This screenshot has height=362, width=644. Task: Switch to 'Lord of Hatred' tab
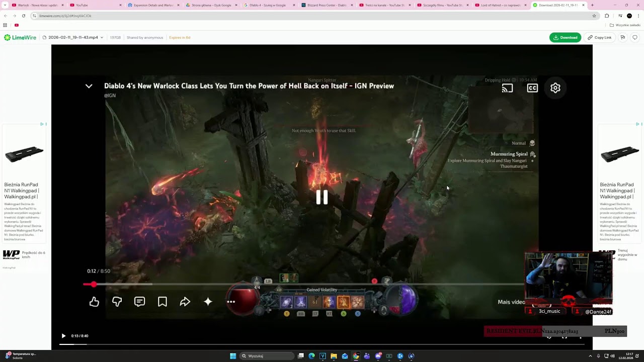click(501, 5)
